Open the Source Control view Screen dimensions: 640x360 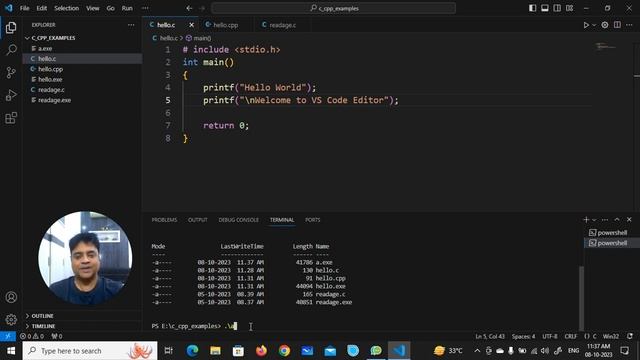point(11,73)
